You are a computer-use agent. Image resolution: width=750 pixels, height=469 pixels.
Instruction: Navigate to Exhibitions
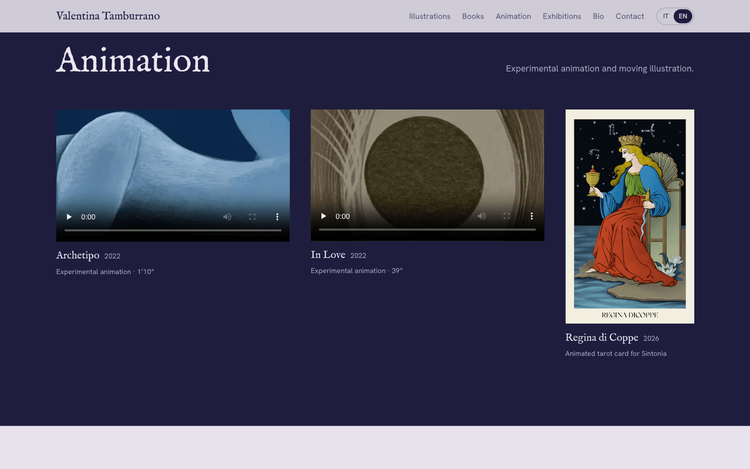(x=562, y=16)
